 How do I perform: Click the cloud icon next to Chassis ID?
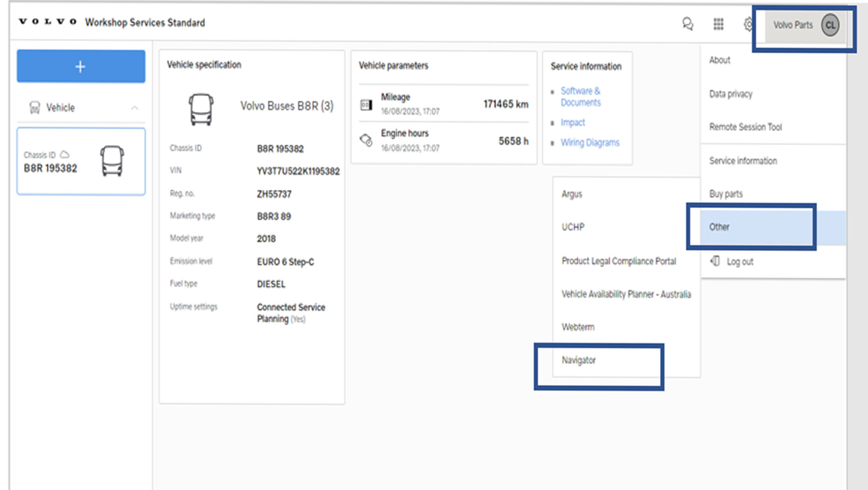coord(64,154)
